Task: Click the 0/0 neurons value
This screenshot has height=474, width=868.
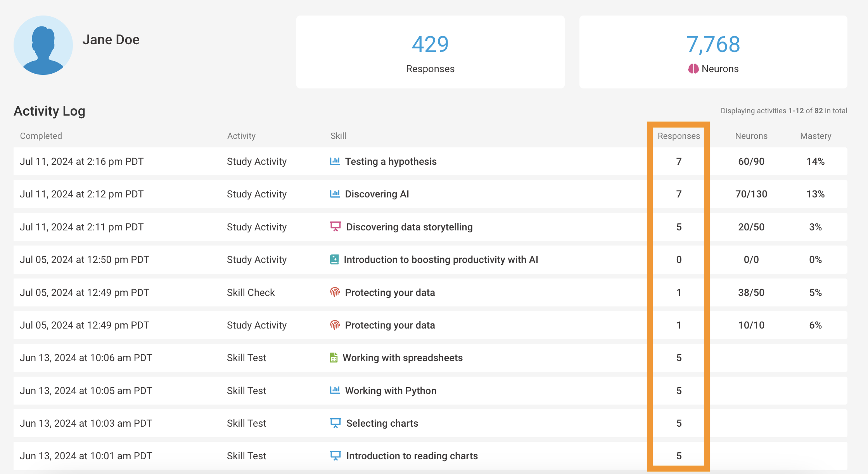Action: [x=751, y=259]
